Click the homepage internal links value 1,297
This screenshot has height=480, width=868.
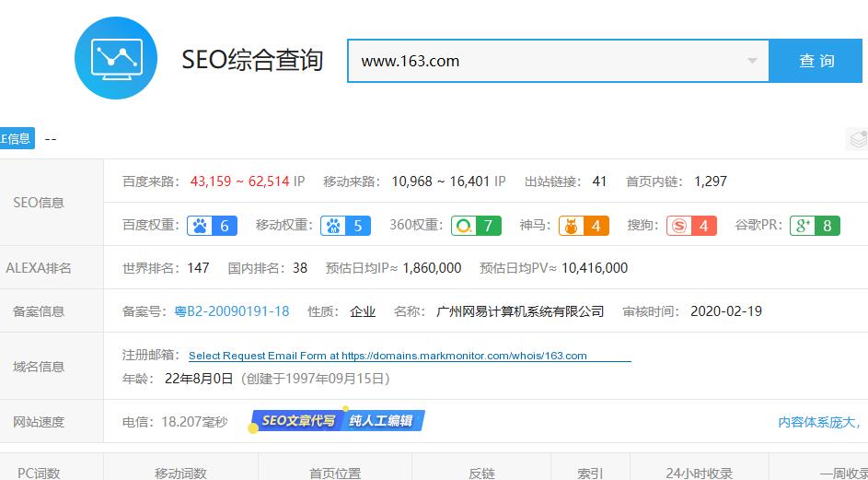click(x=711, y=181)
